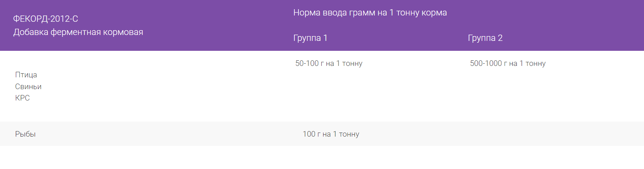The image size is (644, 169).
Task: Click the number 500-1000 in Группа 2 column
Action: tap(486, 63)
